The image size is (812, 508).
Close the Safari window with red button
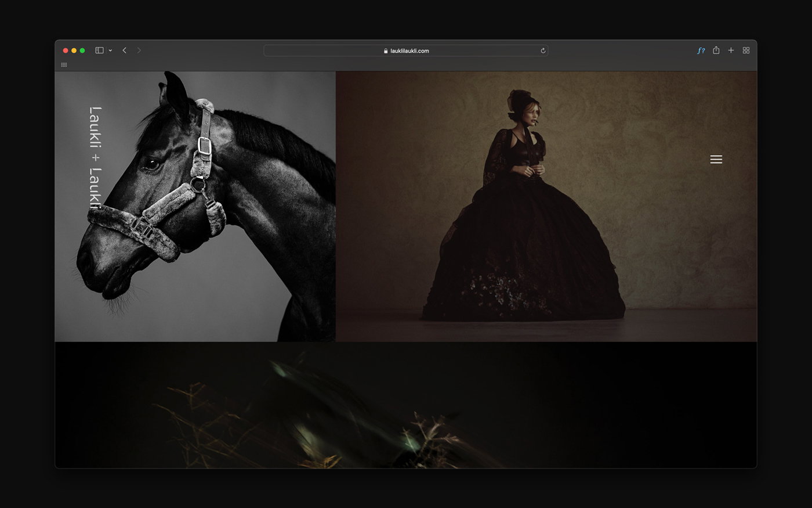(x=66, y=51)
